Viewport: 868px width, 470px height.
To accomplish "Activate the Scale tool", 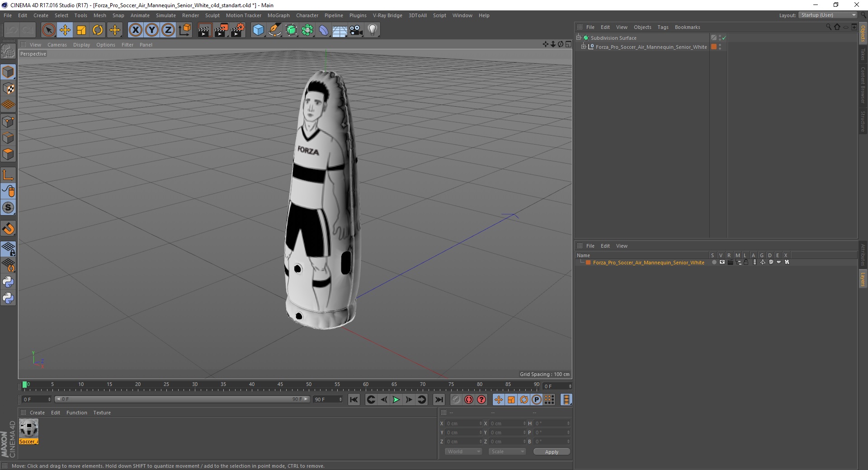I will coord(81,30).
